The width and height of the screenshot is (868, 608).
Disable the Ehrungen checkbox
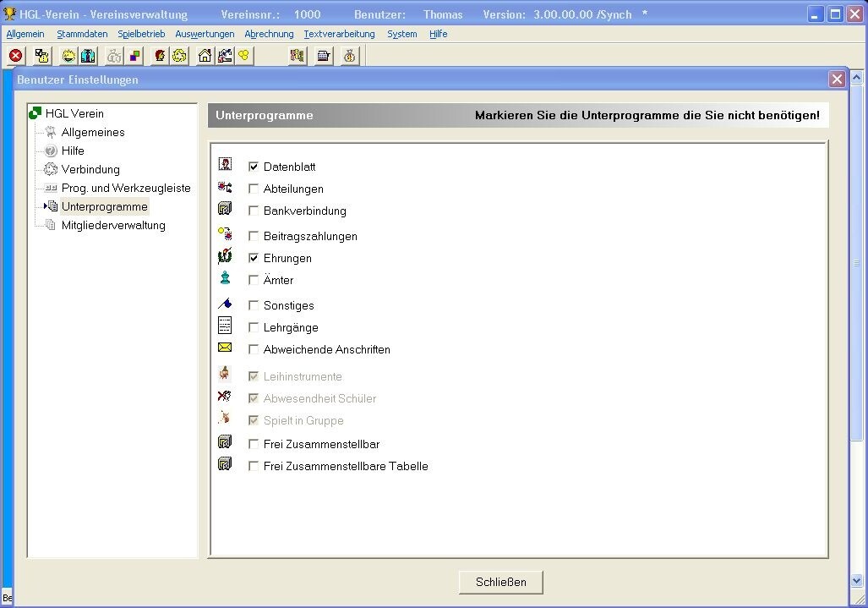(253, 258)
